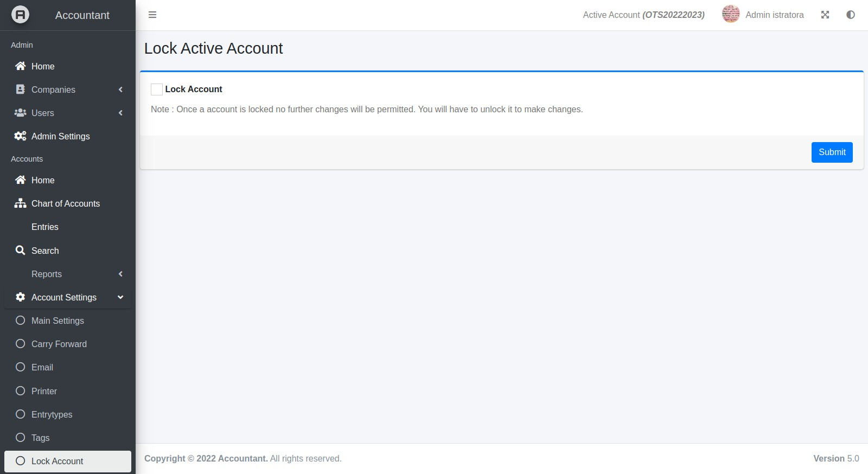Click the Users group icon

21,113
